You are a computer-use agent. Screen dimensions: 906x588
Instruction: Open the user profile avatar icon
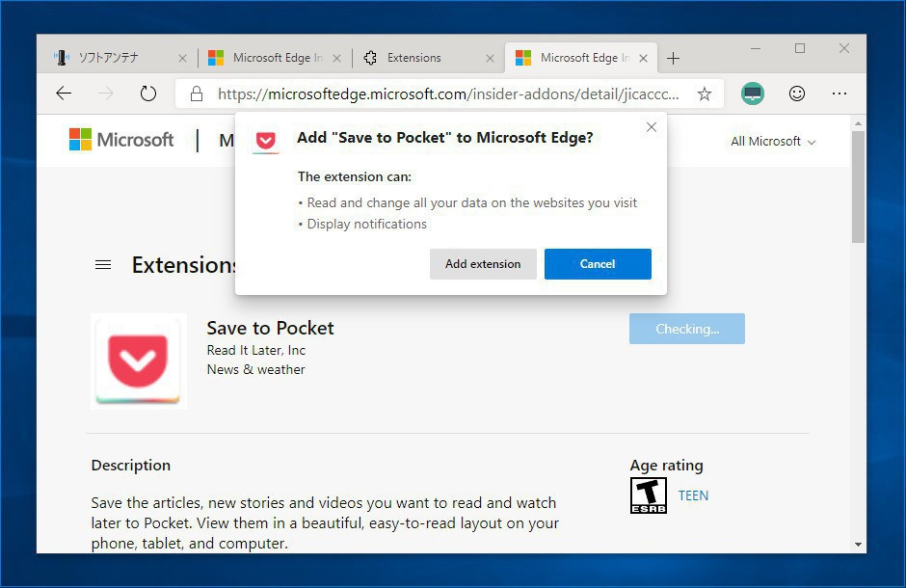tap(753, 93)
